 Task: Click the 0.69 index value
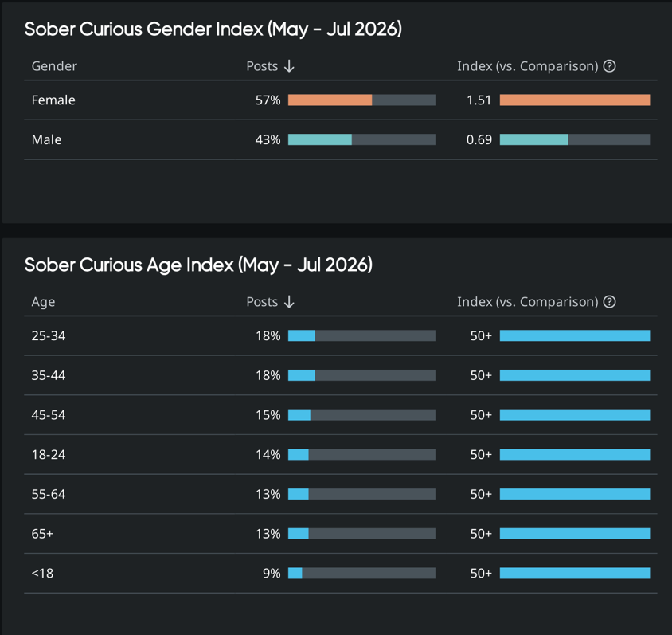pyautogui.click(x=479, y=139)
